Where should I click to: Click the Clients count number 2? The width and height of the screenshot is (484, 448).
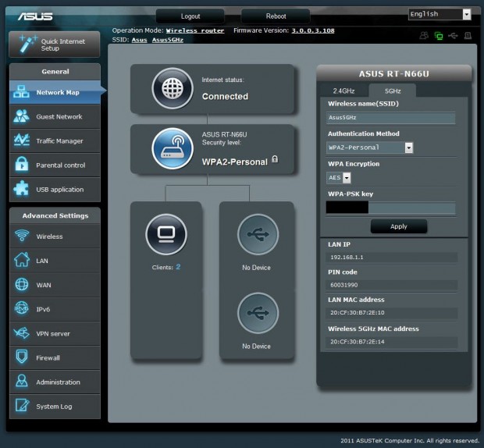pos(178,267)
